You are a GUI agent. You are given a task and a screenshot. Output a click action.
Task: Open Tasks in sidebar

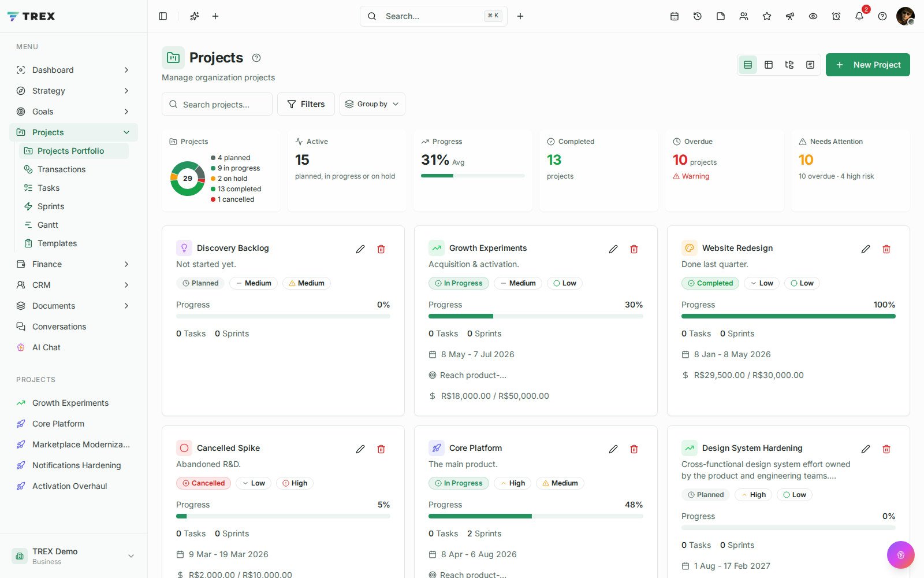click(x=74, y=188)
